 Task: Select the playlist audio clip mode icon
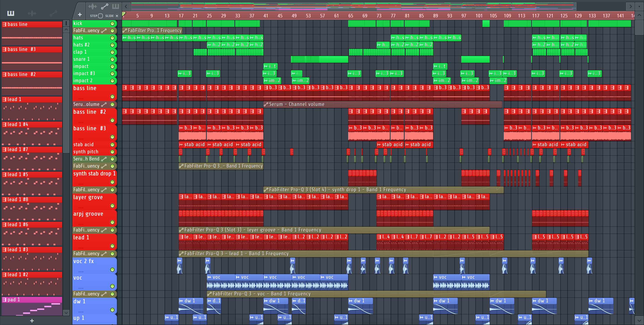[x=93, y=6]
